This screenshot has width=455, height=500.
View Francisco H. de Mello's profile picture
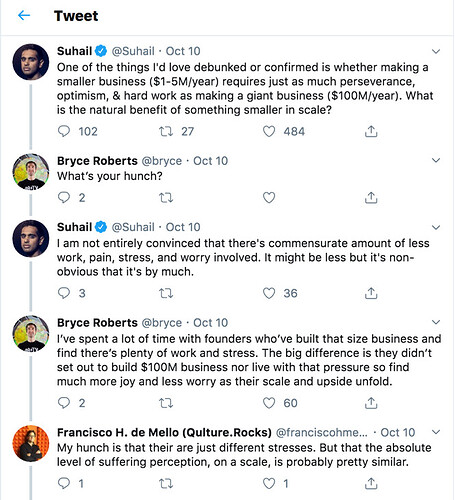point(31,443)
